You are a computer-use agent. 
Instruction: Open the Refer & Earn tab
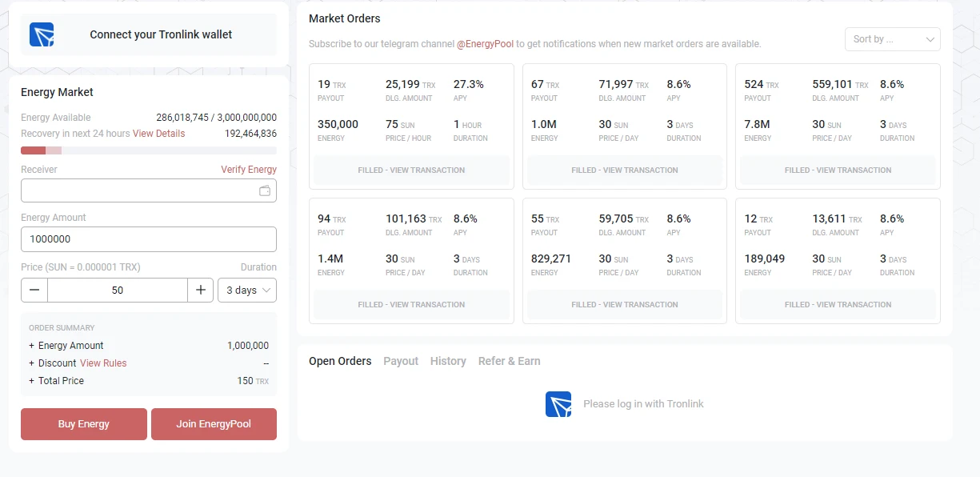pyautogui.click(x=510, y=361)
